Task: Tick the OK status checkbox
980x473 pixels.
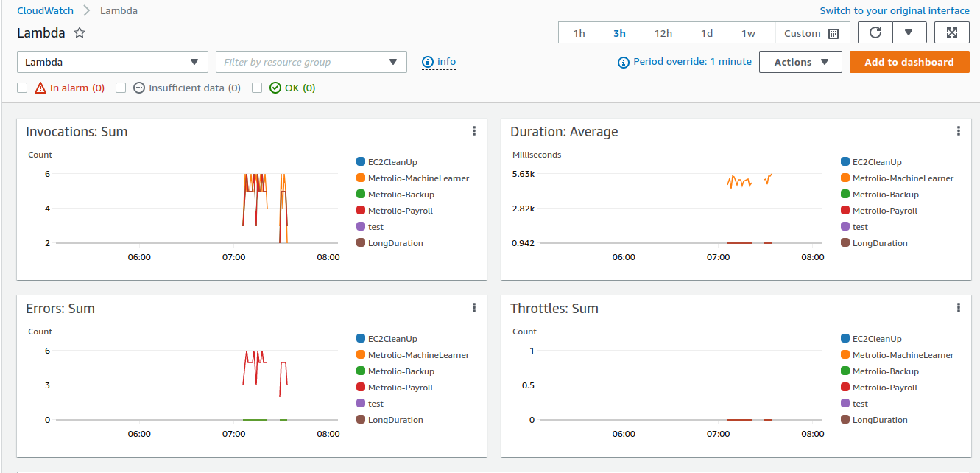Action: coord(257,88)
